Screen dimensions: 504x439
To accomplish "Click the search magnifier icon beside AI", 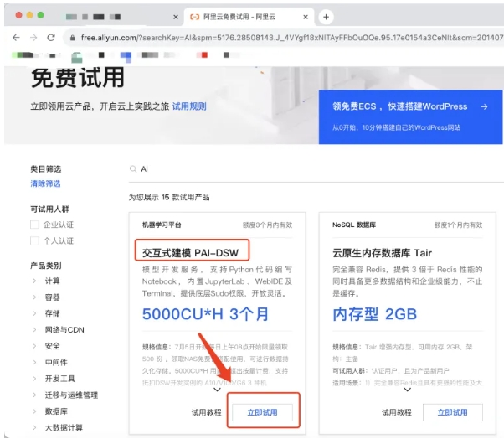I will point(133,169).
